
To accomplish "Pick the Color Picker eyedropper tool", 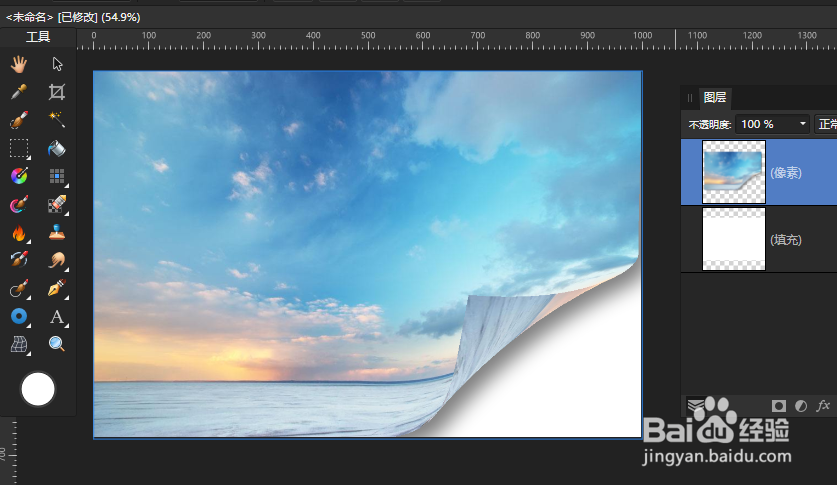I will (19, 92).
